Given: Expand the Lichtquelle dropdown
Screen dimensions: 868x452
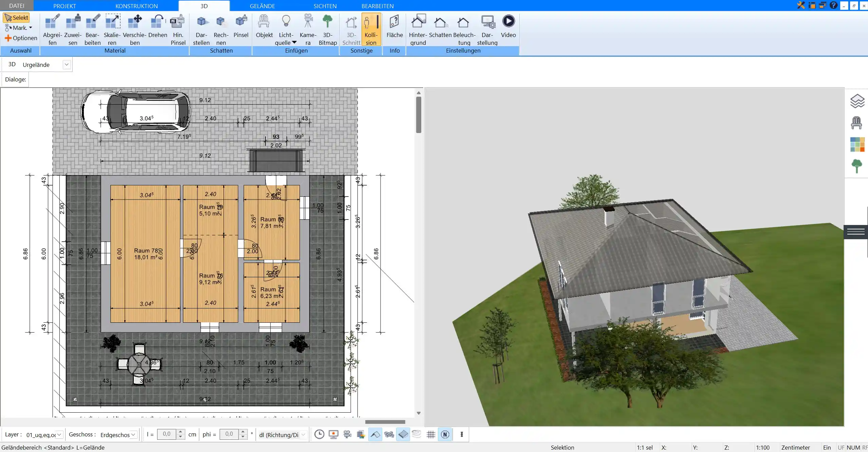Looking at the screenshot, I should point(294,42).
